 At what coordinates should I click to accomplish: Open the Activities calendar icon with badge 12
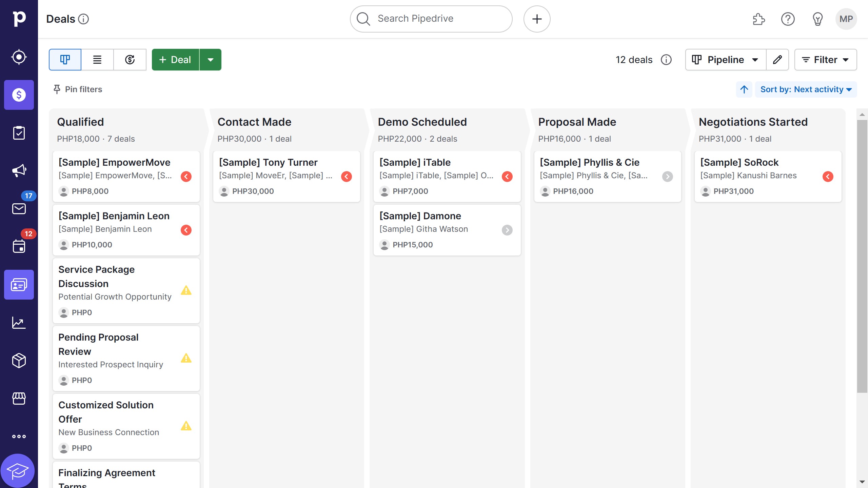pyautogui.click(x=19, y=246)
